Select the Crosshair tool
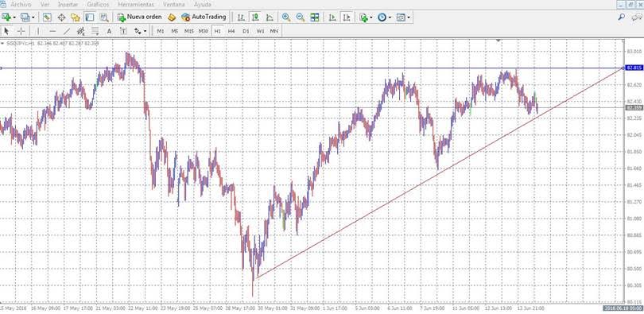 pos(21,31)
